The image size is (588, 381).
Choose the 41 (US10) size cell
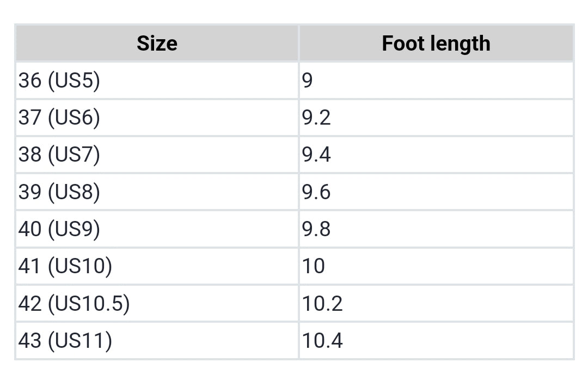tap(65, 266)
